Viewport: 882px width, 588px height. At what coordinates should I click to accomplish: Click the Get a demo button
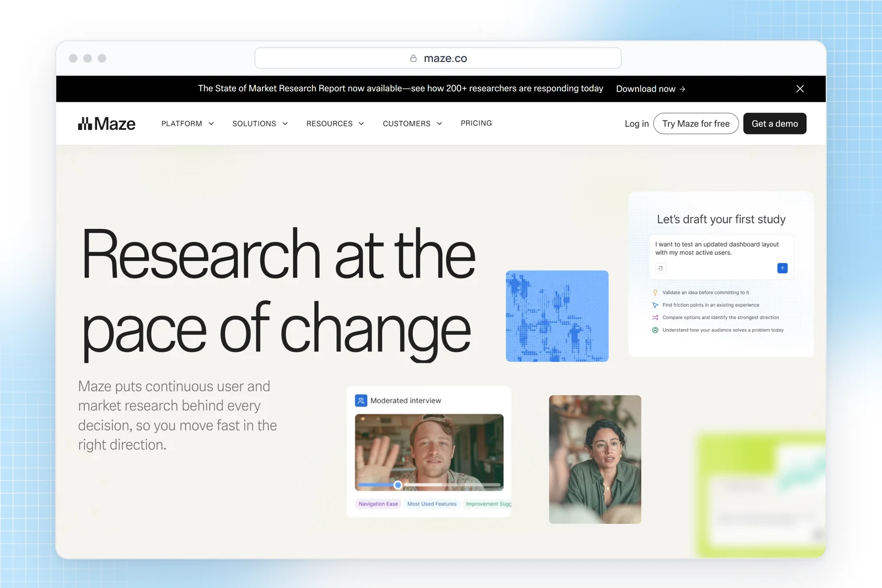[x=775, y=123]
